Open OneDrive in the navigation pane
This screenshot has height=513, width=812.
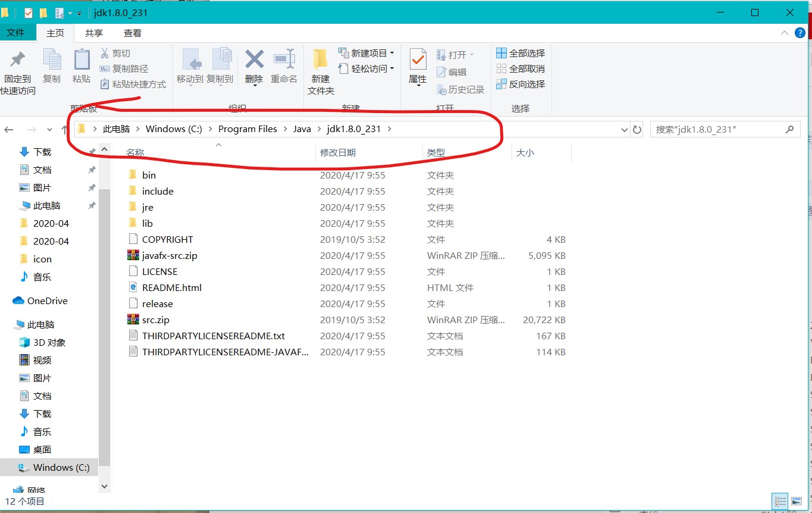(47, 301)
